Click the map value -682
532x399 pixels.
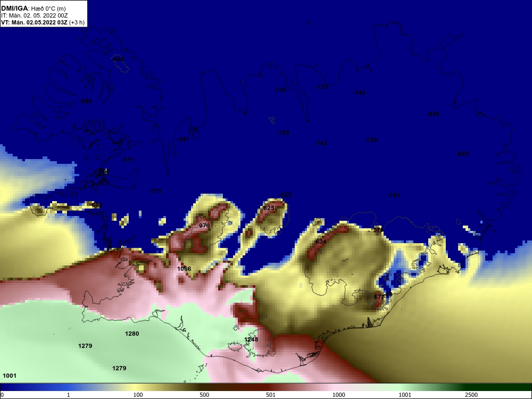pos(118,60)
